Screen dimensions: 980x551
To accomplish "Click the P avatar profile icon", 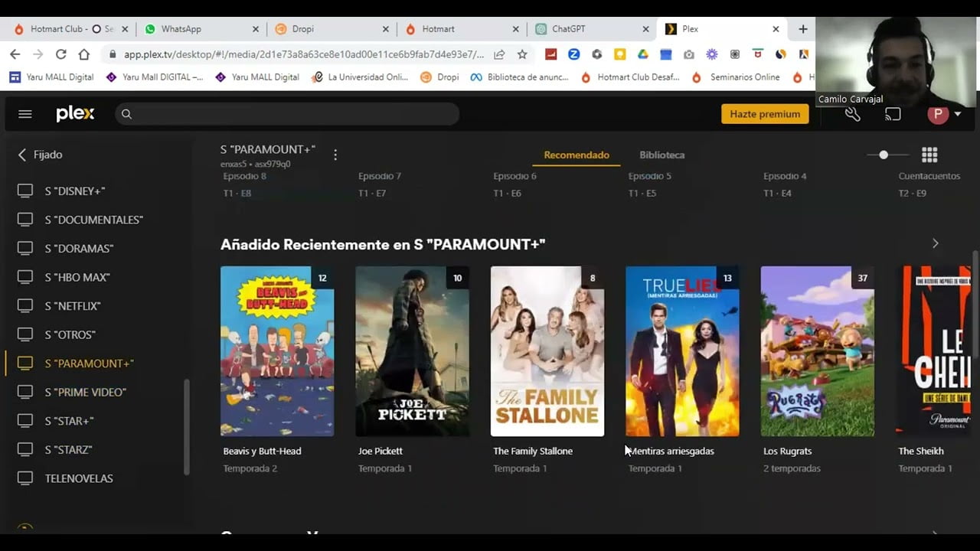I will pyautogui.click(x=937, y=113).
